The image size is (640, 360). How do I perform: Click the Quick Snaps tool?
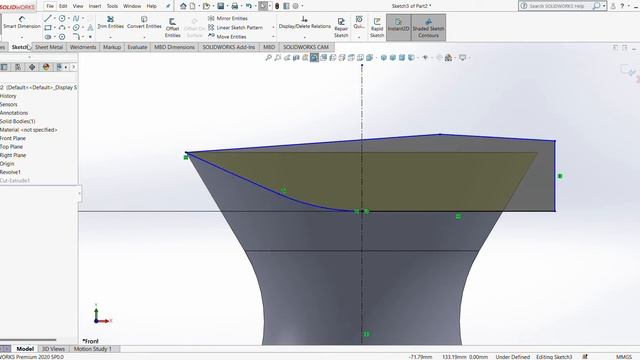pyautogui.click(x=359, y=22)
